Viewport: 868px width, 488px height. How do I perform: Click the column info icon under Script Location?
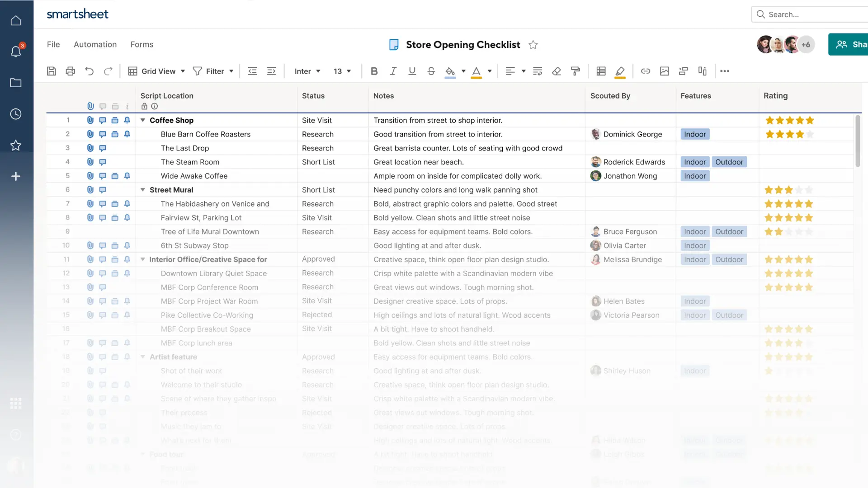tap(155, 106)
